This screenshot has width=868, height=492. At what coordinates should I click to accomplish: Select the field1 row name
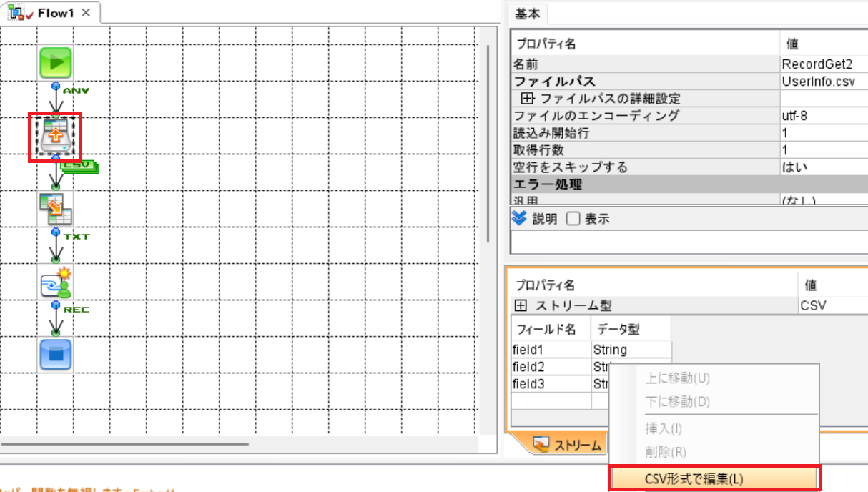(551, 350)
